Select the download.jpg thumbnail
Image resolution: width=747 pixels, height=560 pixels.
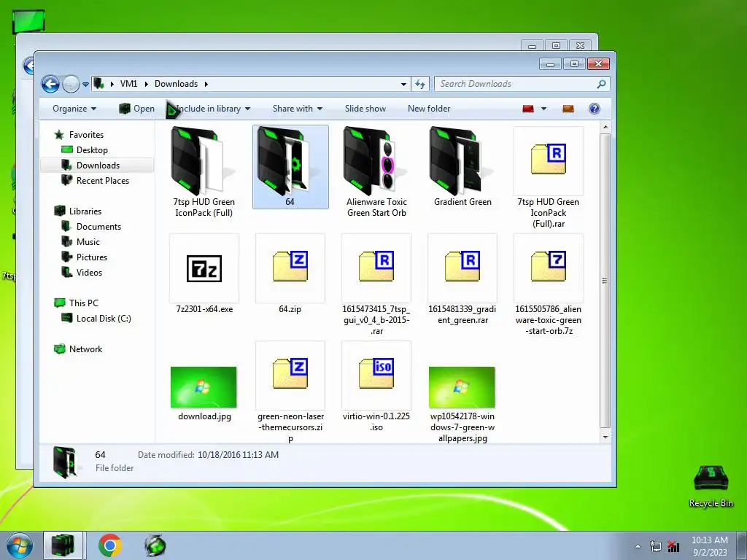click(x=204, y=387)
